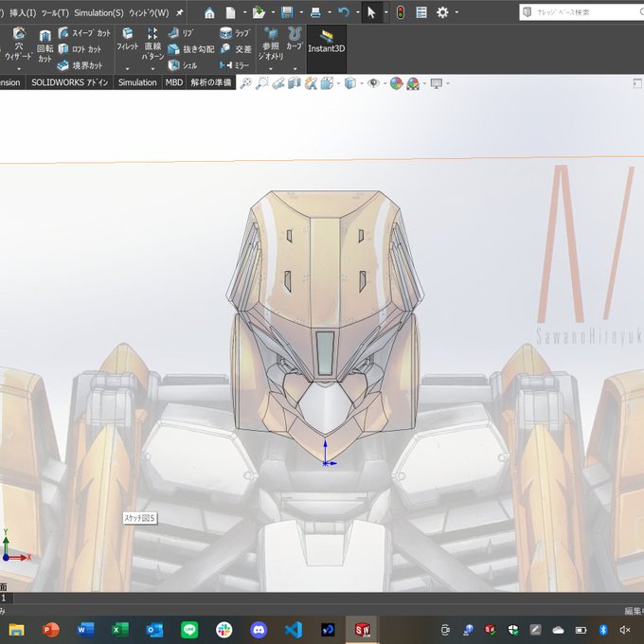Open a file with the Open folder icon
This screenshot has width=644, height=644.
coord(259,12)
